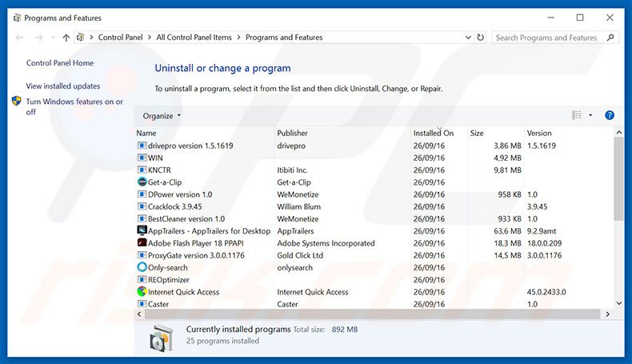The image size is (632, 364).
Task: Click the horizontal scroll right arrow
Action: click(607, 314)
